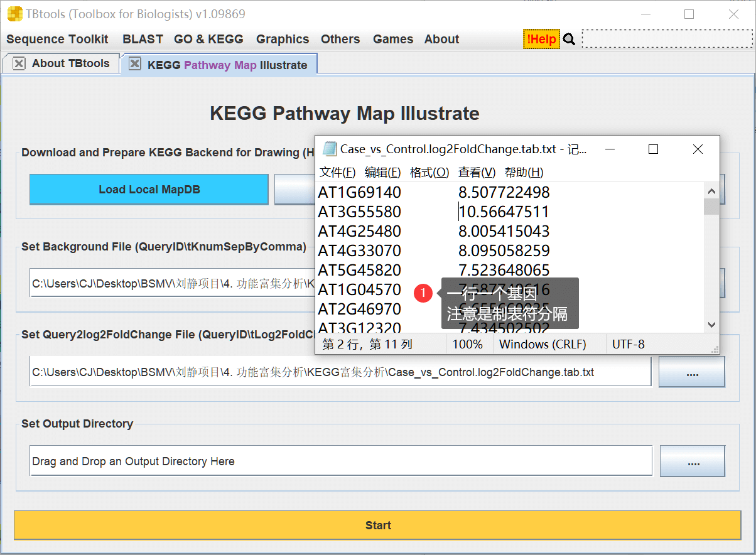Click the Notepad file icon in title bar
Image resolution: width=756 pixels, height=555 pixels.
coord(329,149)
